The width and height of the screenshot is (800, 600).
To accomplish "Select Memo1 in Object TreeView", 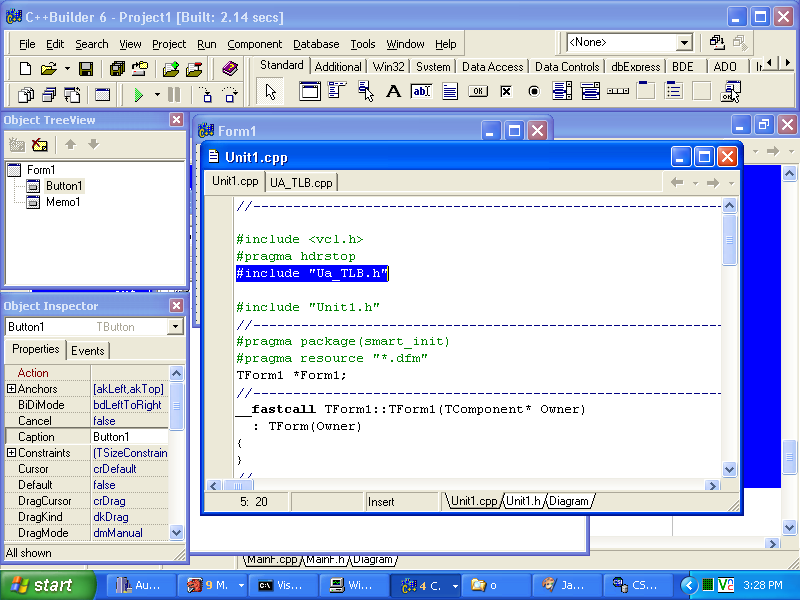I will 63,202.
